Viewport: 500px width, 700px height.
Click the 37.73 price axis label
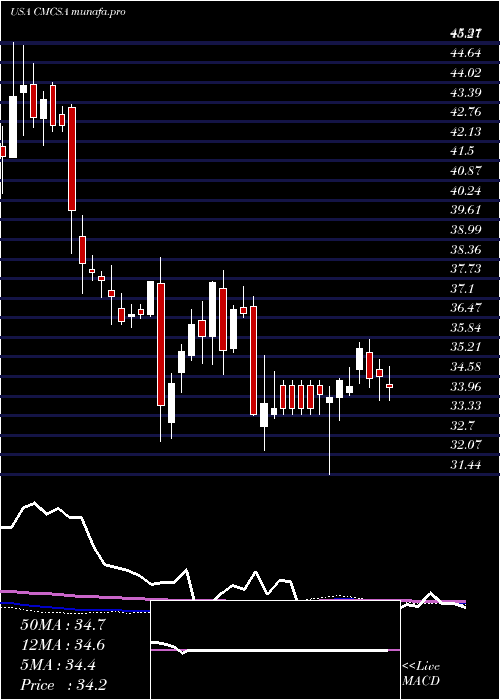466,269
